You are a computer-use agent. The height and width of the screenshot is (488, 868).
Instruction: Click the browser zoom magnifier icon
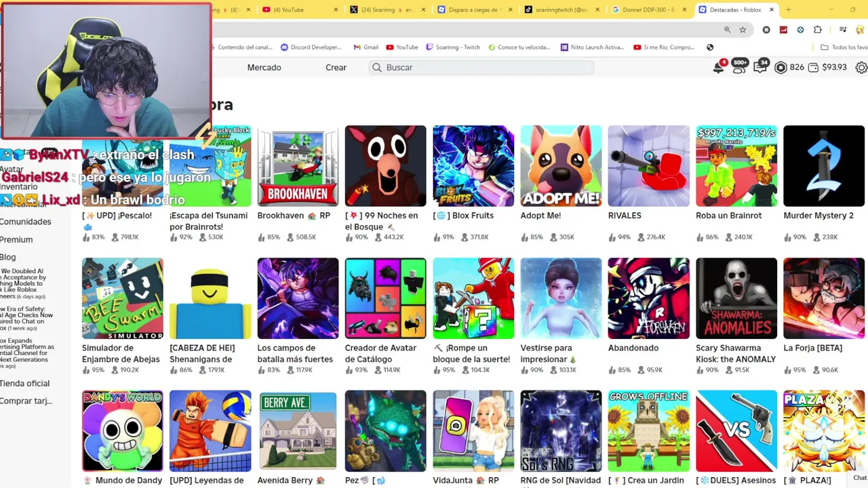click(728, 30)
